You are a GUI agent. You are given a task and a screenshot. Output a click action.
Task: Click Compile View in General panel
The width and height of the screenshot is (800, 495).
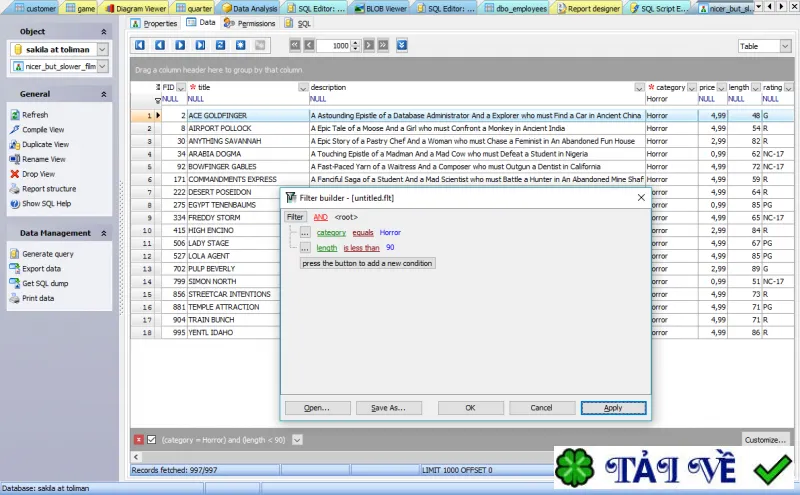(43, 130)
